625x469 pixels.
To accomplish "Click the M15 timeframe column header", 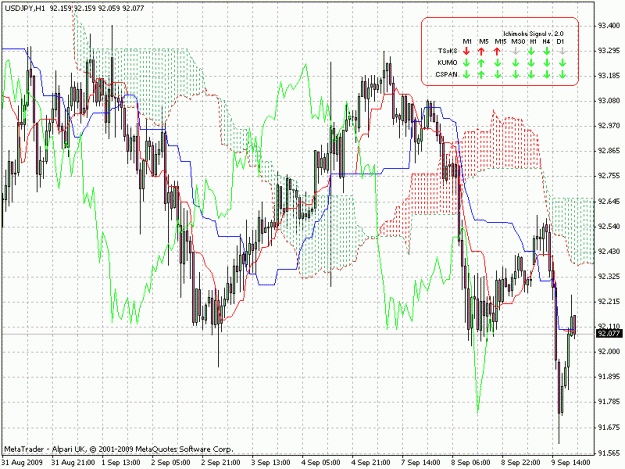I will click(x=500, y=41).
